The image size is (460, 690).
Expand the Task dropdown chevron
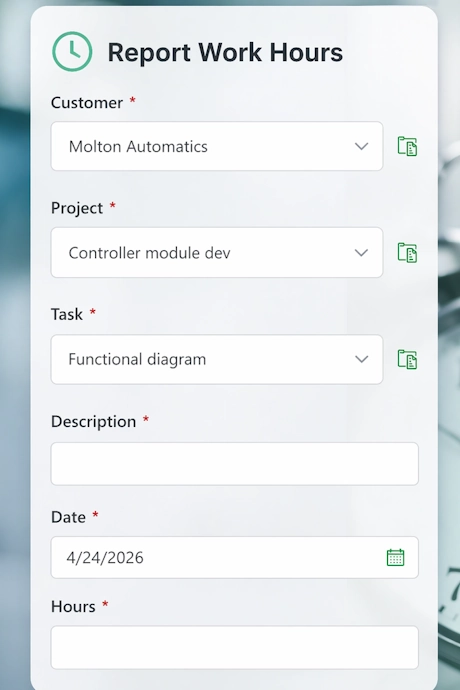coord(361,359)
